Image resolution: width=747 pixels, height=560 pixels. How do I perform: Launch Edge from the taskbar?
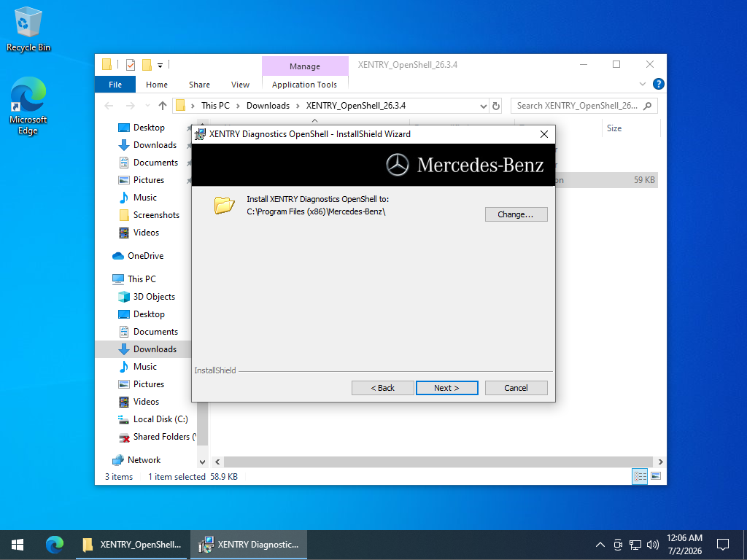[55, 544]
